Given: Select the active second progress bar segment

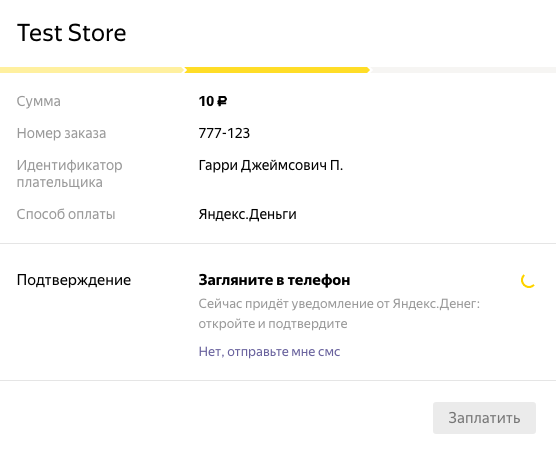Looking at the screenshot, I should click(277, 70).
